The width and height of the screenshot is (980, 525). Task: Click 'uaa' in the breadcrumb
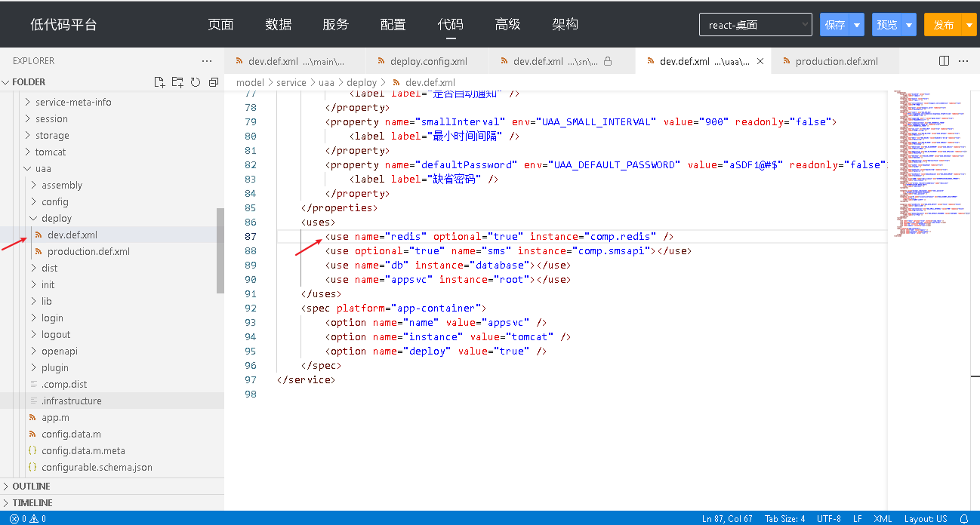pyautogui.click(x=326, y=82)
